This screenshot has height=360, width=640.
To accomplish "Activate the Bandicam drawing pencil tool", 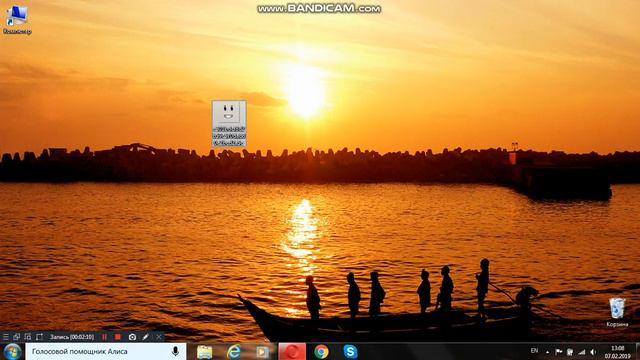I will coord(146,337).
